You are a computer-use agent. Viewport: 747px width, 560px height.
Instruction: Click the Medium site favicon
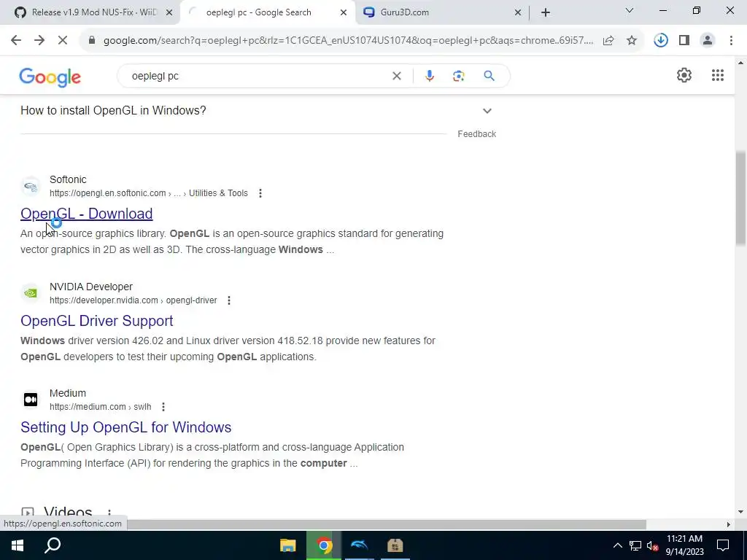[31, 400]
